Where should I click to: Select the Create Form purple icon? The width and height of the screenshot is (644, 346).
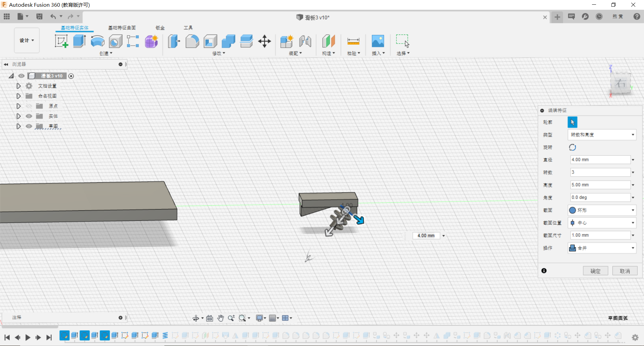click(x=151, y=41)
